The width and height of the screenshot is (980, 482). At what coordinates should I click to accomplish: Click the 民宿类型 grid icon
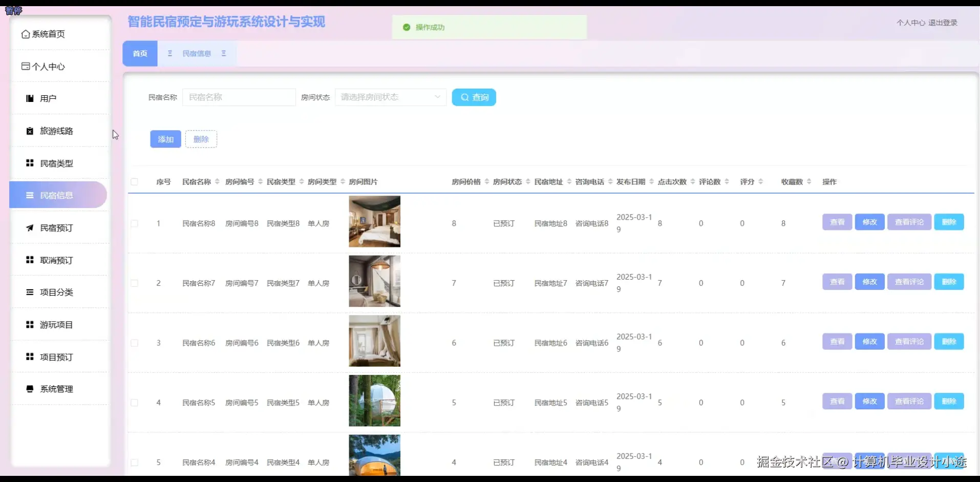[30, 163]
